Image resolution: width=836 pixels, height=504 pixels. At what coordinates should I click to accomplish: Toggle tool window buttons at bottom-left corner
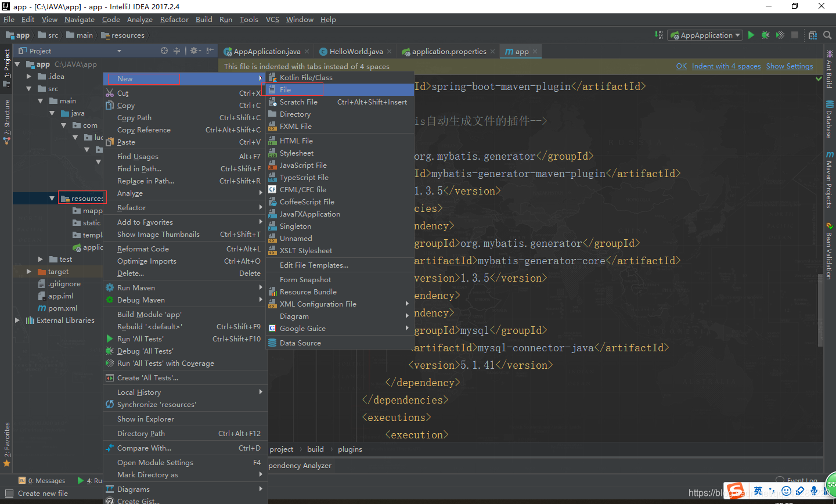point(9,493)
